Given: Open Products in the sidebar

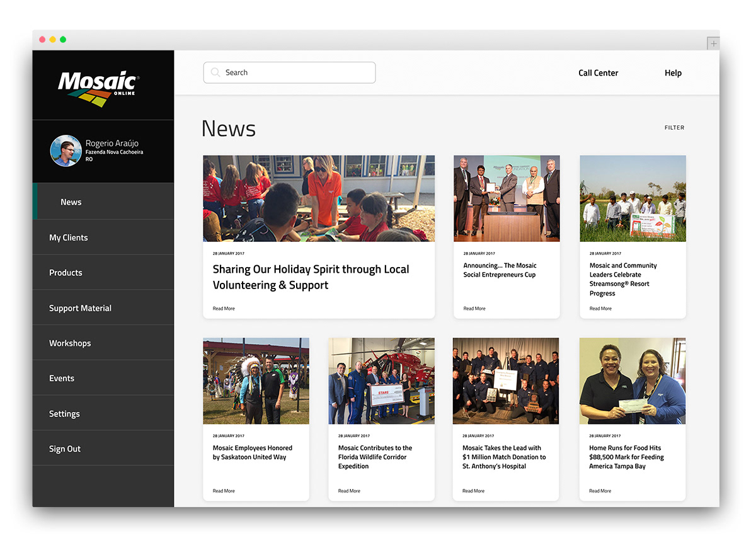Looking at the screenshot, I should (x=103, y=273).
